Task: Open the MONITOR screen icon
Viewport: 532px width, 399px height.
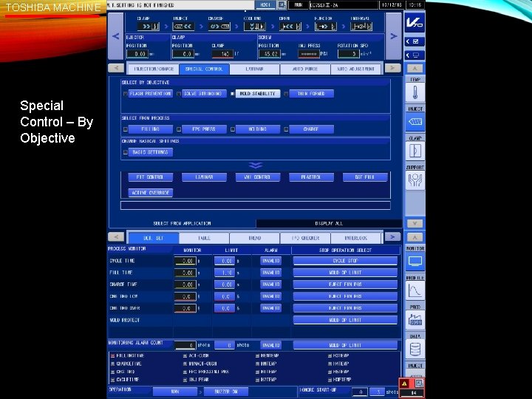Action: click(415, 262)
